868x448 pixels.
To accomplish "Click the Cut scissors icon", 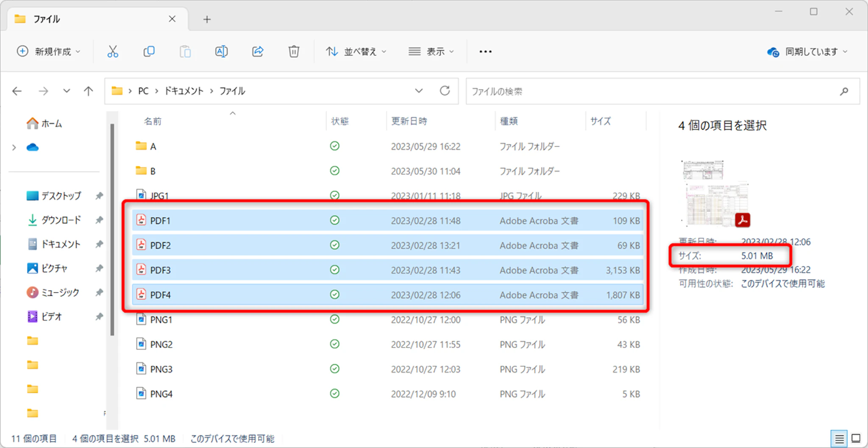I will tap(113, 52).
